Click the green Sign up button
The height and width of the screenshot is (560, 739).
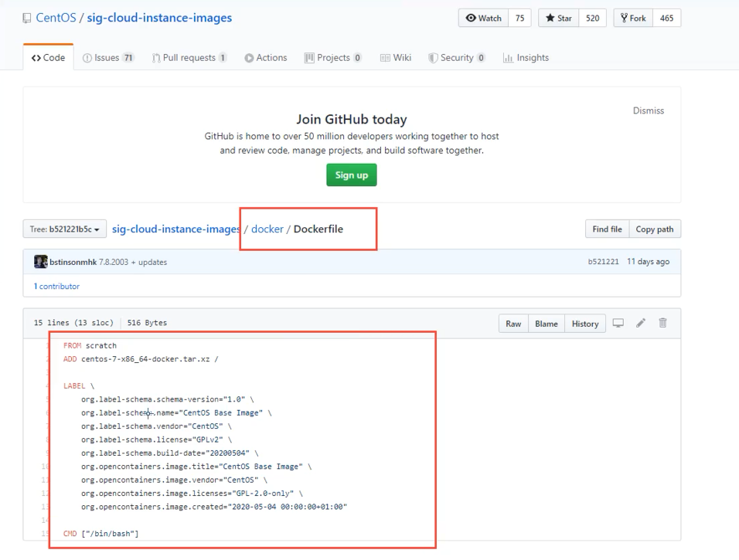352,175
